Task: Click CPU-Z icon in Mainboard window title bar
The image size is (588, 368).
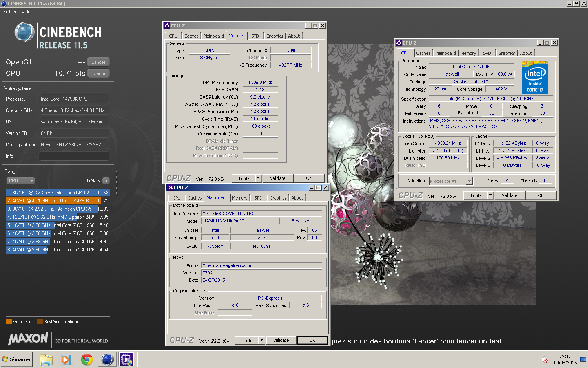Action: (x=170, y=188)
